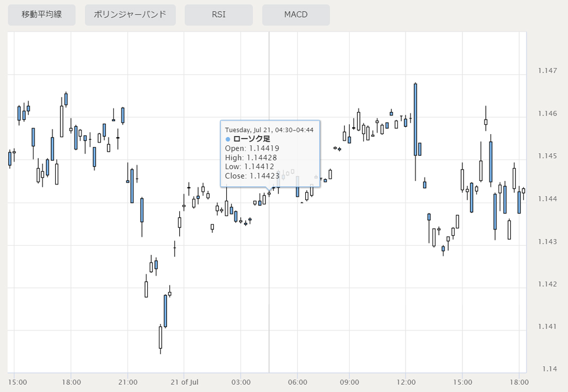
Task: Click the MACD indicator button
Action: coord(296,14)
